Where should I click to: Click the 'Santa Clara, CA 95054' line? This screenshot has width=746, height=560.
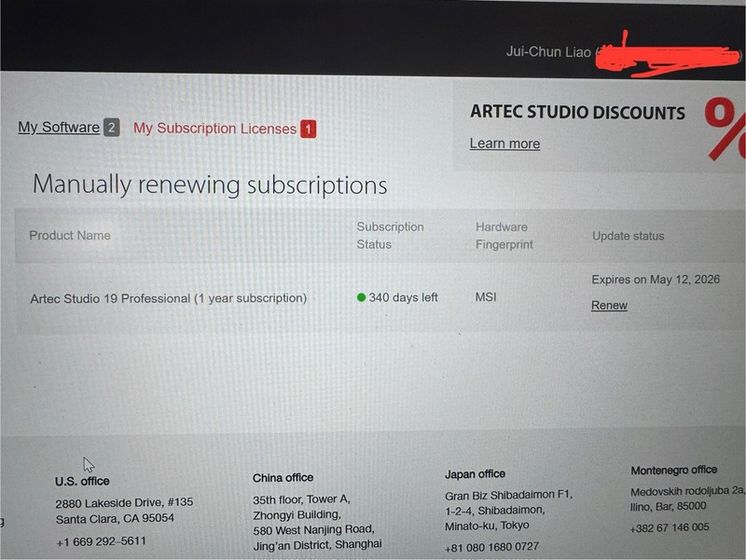pos(115,519)
